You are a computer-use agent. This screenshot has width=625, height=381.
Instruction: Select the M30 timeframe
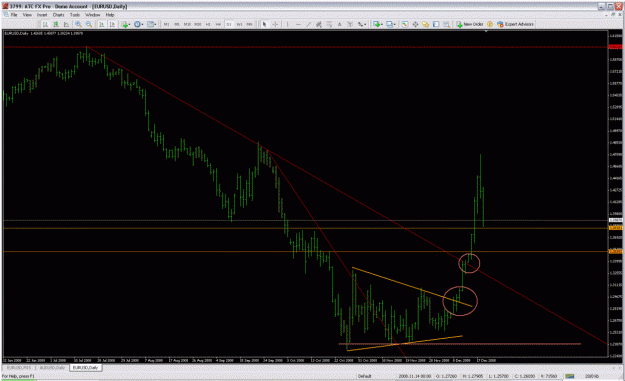[197, 24]
